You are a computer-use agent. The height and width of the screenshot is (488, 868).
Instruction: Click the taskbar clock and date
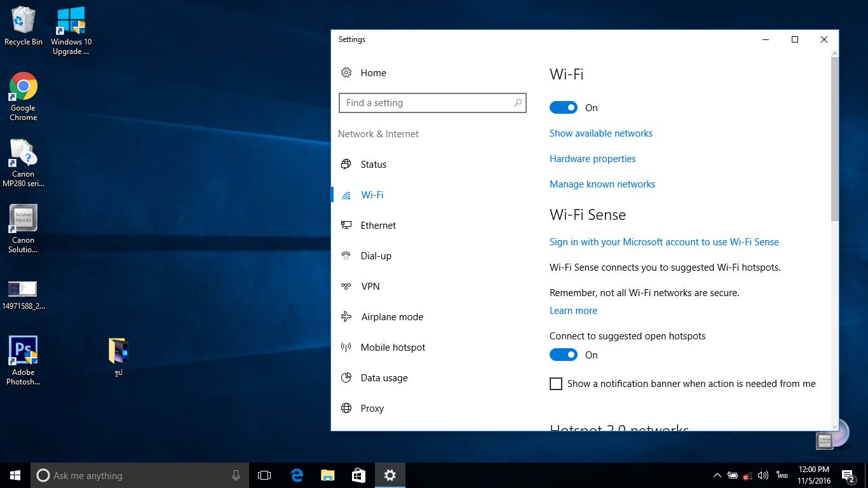click(x=813, y=475)
